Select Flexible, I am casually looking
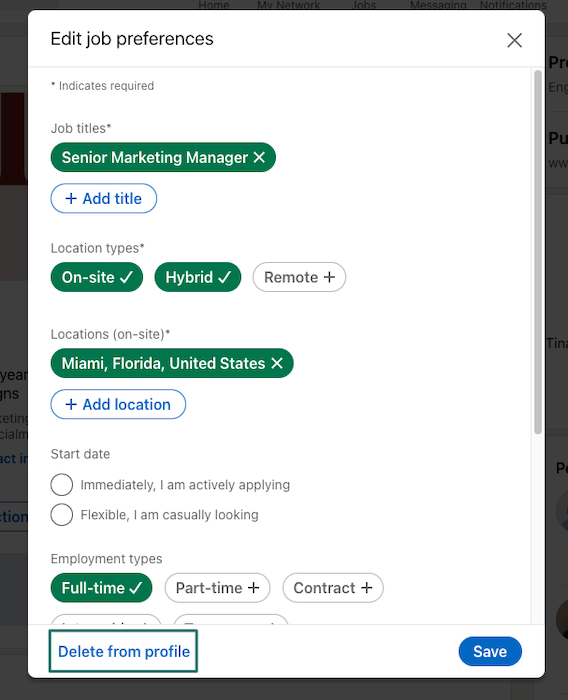The image size is (568, 700). (62, 515)
